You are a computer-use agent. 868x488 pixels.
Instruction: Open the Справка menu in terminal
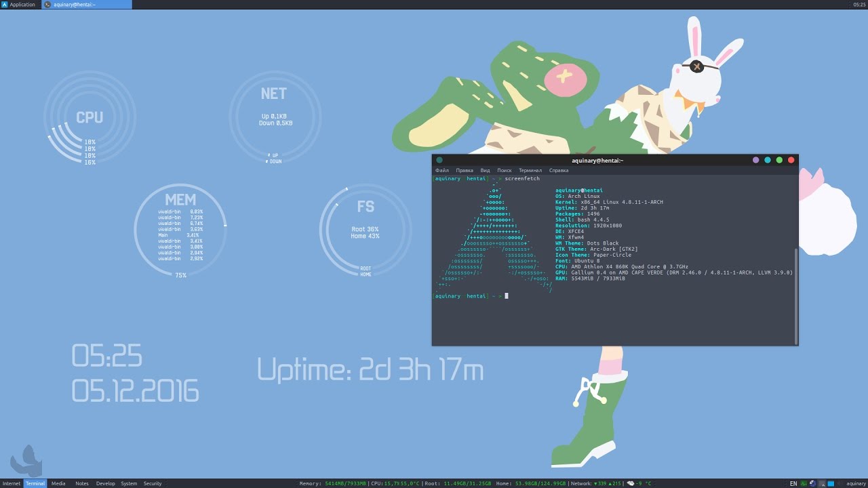(559, 171)
